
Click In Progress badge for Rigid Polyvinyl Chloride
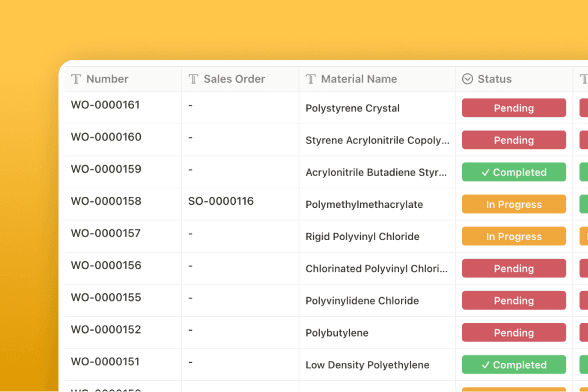(x=514, y=236)
